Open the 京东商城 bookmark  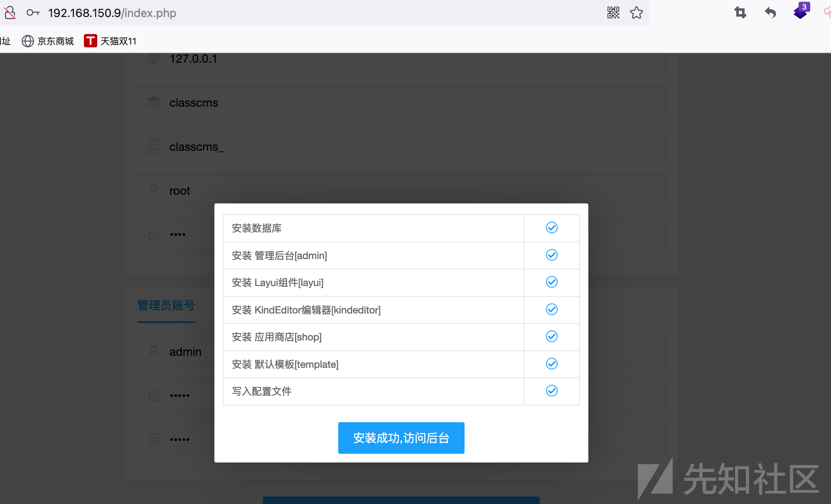click(55, 41)
